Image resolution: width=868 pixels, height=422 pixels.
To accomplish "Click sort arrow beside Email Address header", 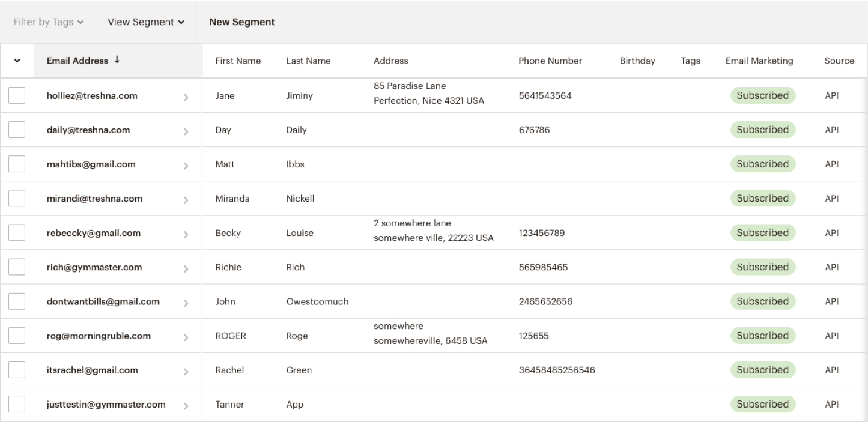I will point(117,60).
